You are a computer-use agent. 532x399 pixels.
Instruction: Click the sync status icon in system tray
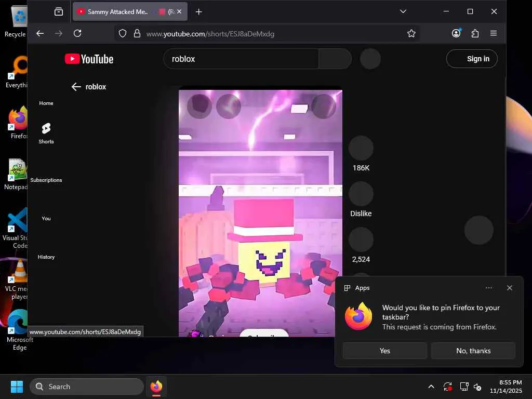click(447, 387)
